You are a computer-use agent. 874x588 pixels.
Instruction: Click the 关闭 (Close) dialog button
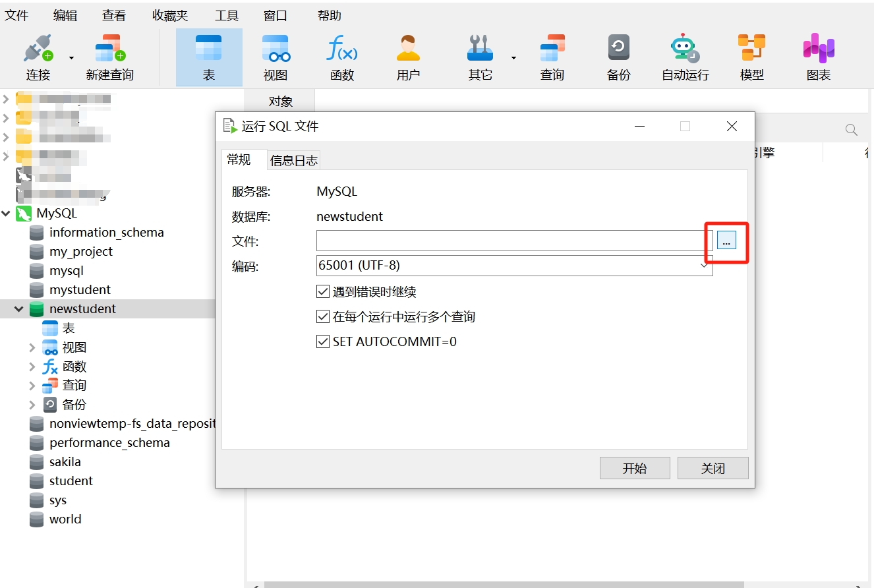(713, 468)
